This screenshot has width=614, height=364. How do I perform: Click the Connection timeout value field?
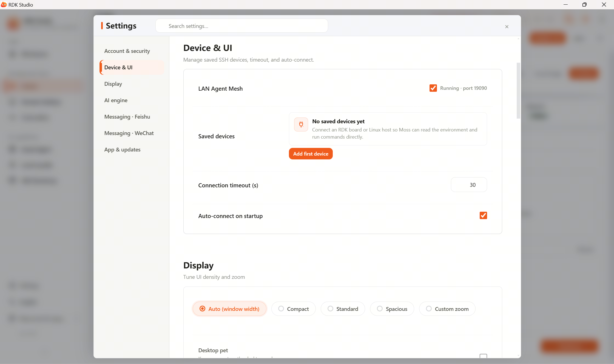[469, 185]
